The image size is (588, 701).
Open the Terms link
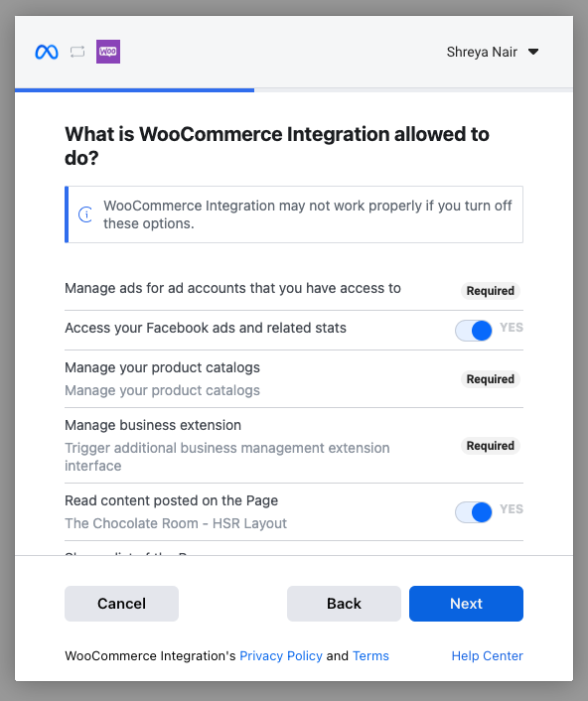370,656
